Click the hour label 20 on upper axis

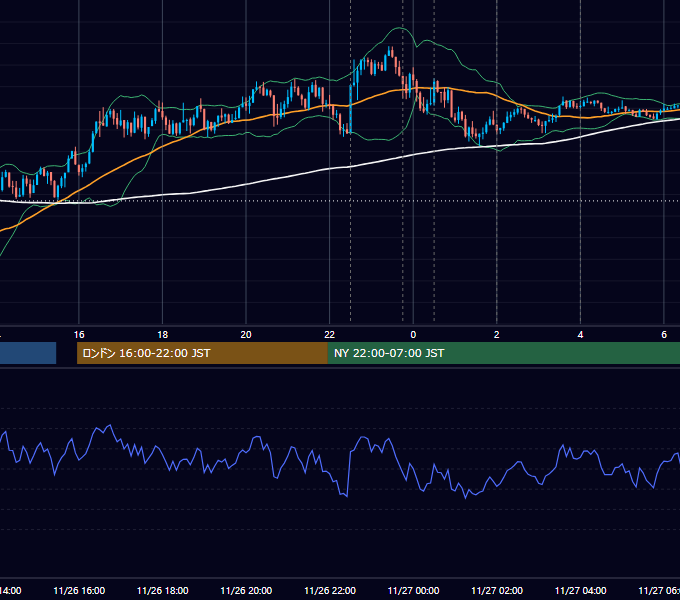tap(246, 335)
